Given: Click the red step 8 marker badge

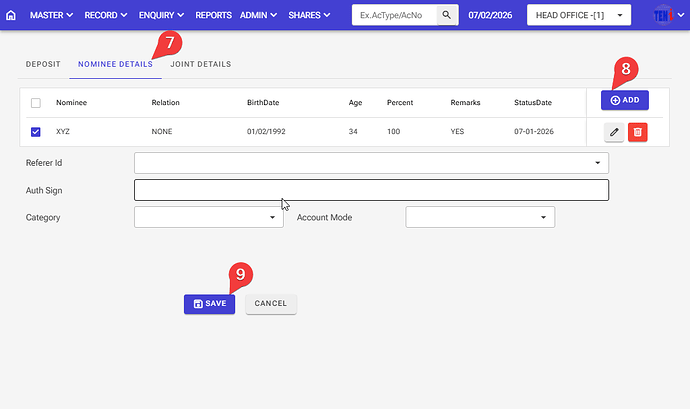Looking at the screenshot, I should [x=627, y=69].
